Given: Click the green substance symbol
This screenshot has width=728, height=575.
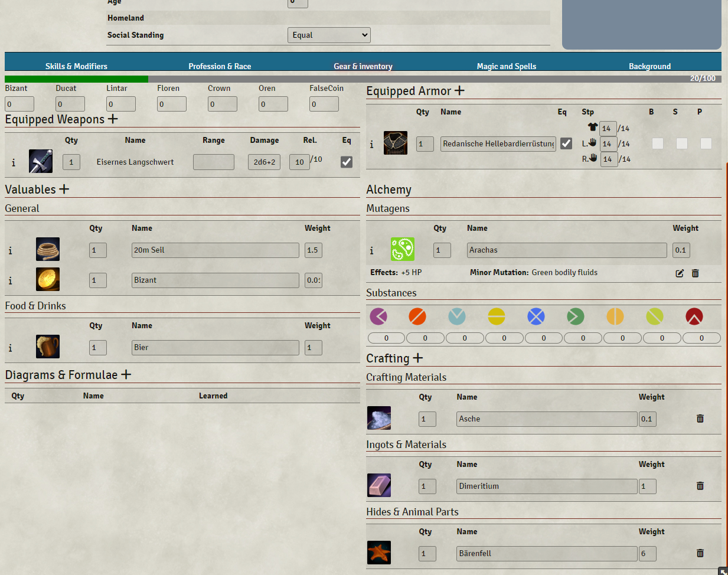Looking at the screenshot, I should 576,316.
